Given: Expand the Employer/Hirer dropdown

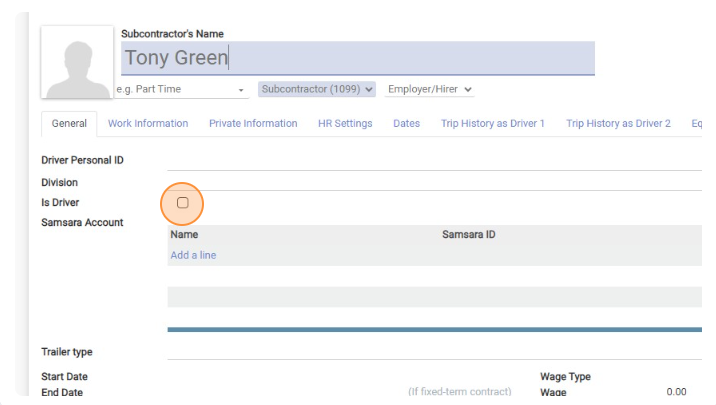Looking at the screenshot, I should (429, 89).
